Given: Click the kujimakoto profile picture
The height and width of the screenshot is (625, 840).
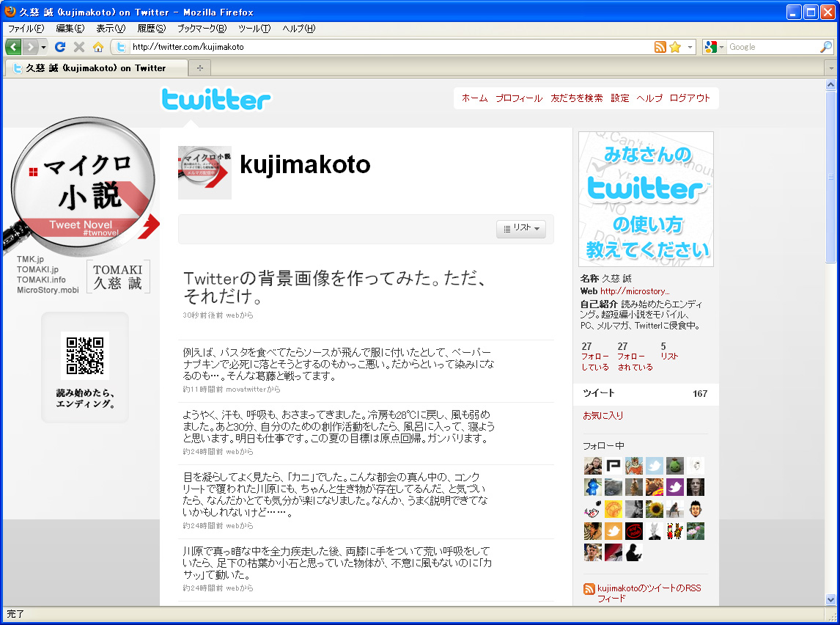Looking at the screenshot, I should pyautogui.click(x=205, y=172).
